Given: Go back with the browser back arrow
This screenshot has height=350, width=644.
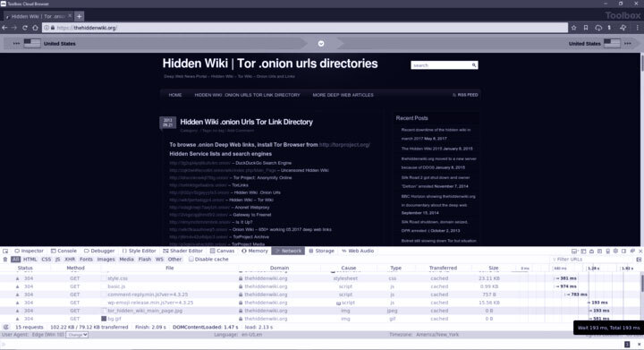Looking at the screenshot, I should coord(5,28).
